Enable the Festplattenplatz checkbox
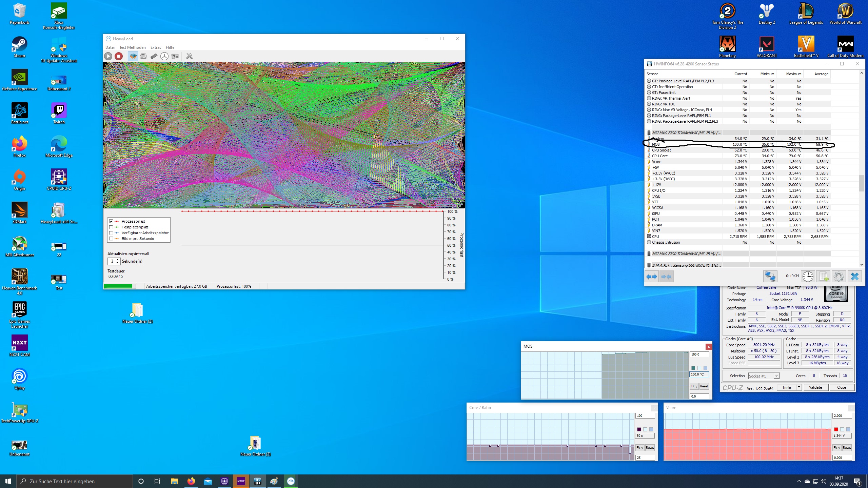Viewport: 868px width, 488px height. 111,227
